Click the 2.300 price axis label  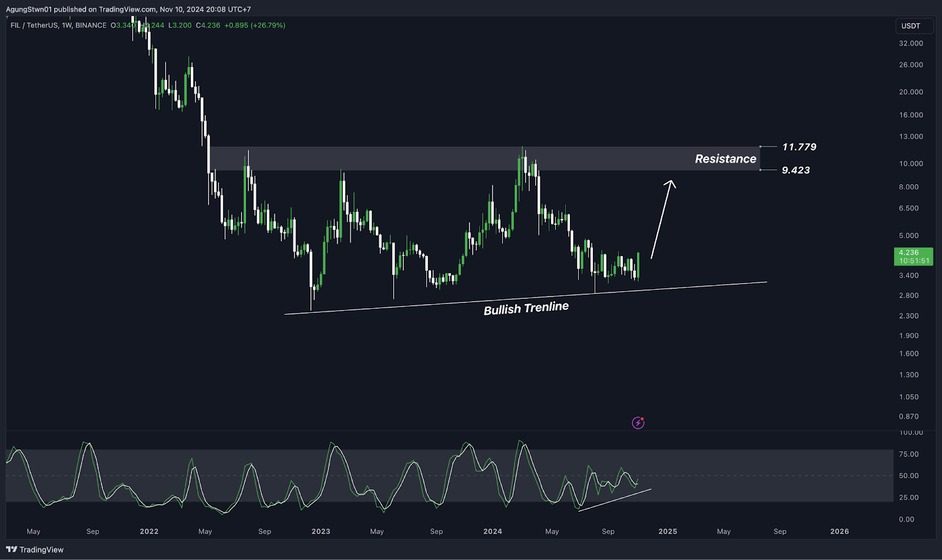[x=908, y=316]
